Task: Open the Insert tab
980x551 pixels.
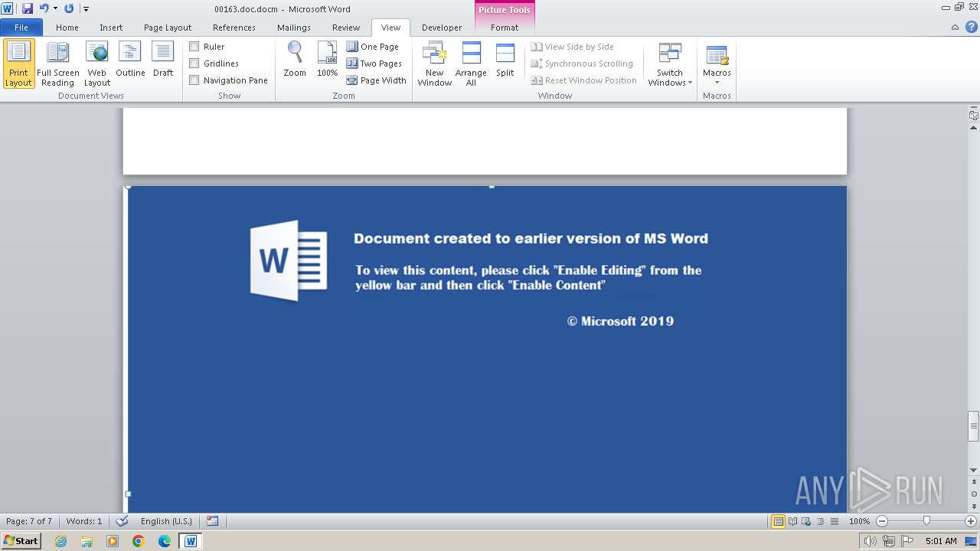Action: click(x=111, y=28)
